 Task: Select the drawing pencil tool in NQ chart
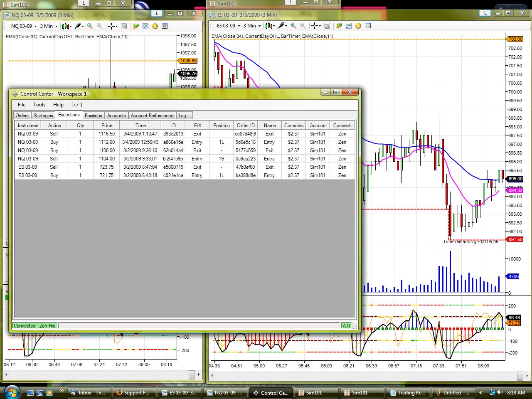click(x=79, y=26)
